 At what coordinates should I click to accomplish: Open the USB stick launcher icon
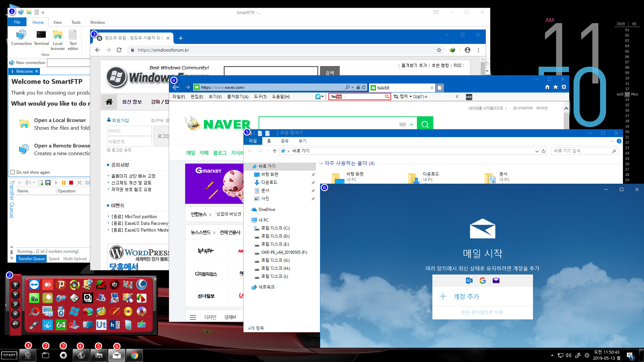point(34,324)
